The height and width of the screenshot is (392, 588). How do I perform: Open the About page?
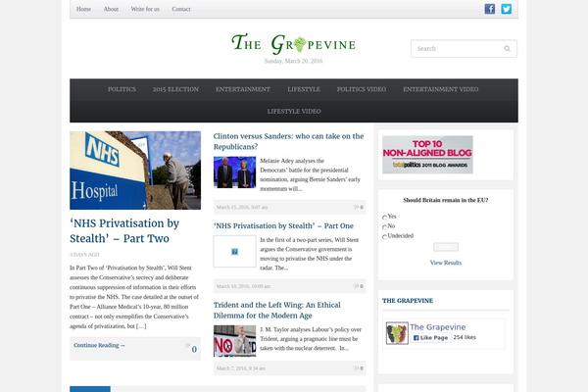111,9
